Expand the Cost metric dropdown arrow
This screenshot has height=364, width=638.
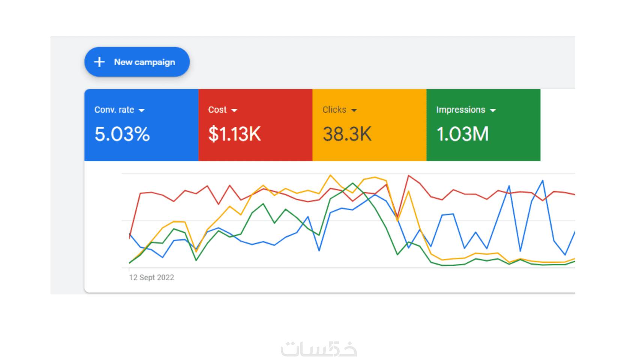coord(235,110)
